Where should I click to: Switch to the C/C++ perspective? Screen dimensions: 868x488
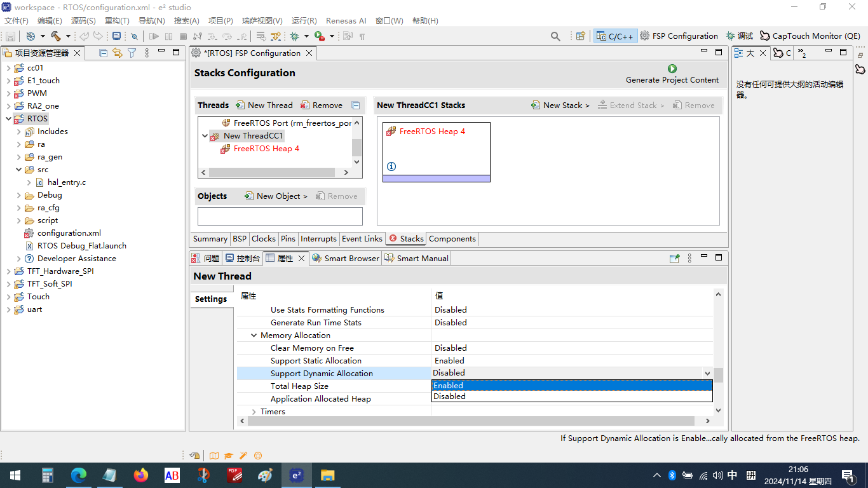(614, 36)
